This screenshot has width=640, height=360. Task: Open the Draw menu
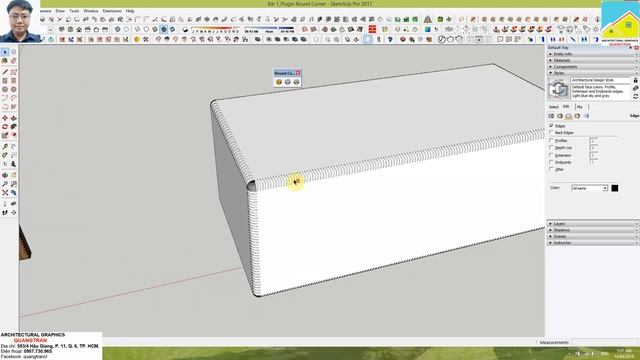[60, 11]
